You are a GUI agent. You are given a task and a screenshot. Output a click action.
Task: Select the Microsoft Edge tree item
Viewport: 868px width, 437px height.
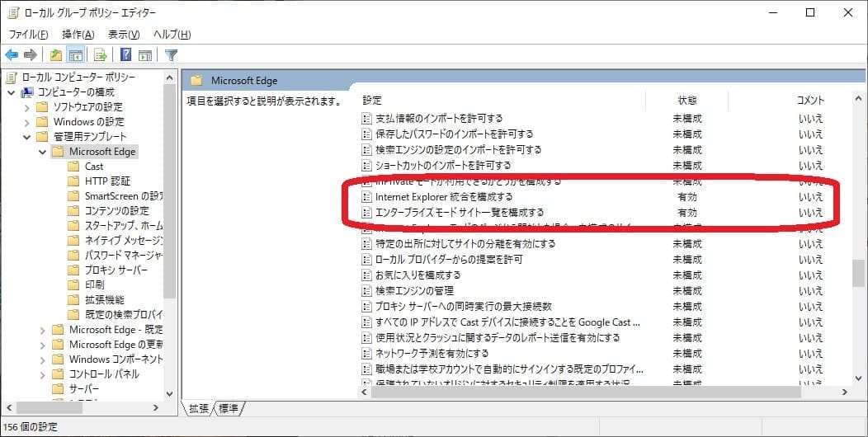pyautogui.click(x=101, y=152)
